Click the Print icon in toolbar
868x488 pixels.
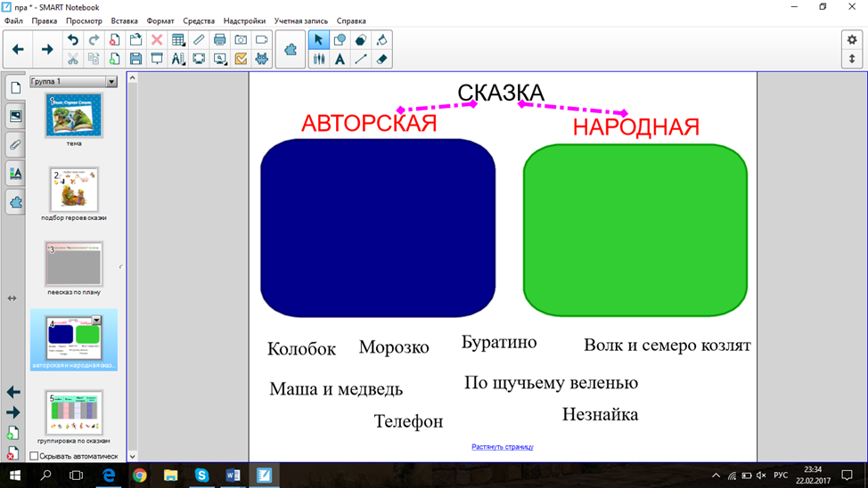coord(219,40)
